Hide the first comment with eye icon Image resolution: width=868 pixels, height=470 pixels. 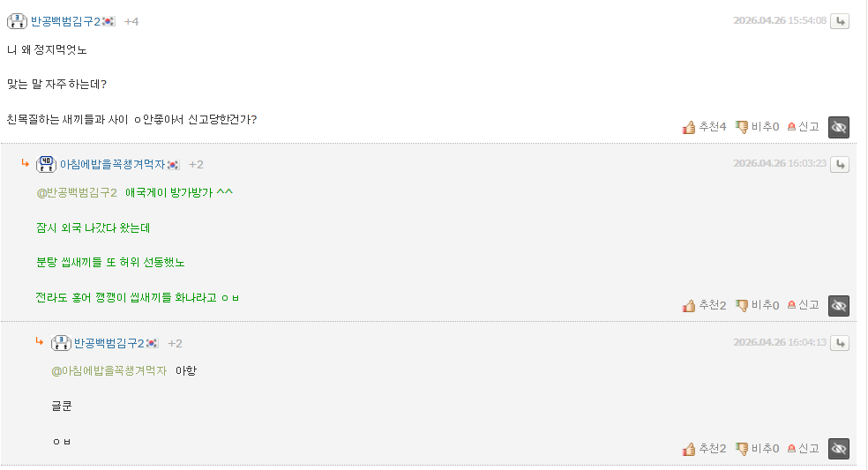839,127
